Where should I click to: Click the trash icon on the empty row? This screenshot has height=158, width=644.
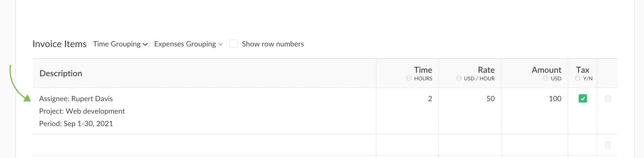tap(608, 145)
